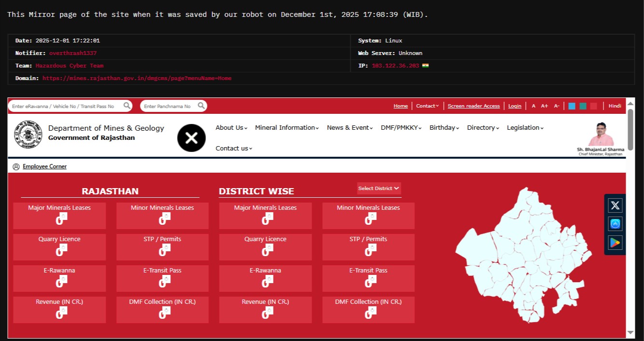Image resolution: width=644 pixels, height=341 pixels.
Task: Open the DMF/PMKKY menu
Action: (x=401, y=128)
